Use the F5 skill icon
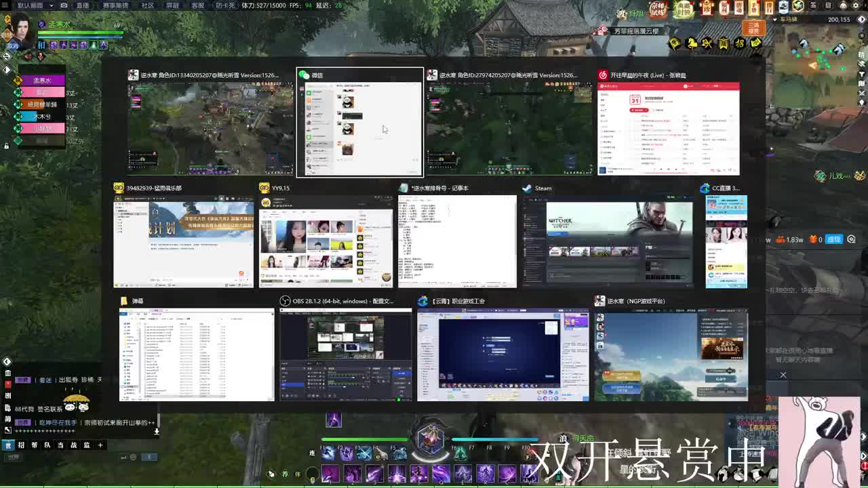868x488 pixels. [397, 453]
